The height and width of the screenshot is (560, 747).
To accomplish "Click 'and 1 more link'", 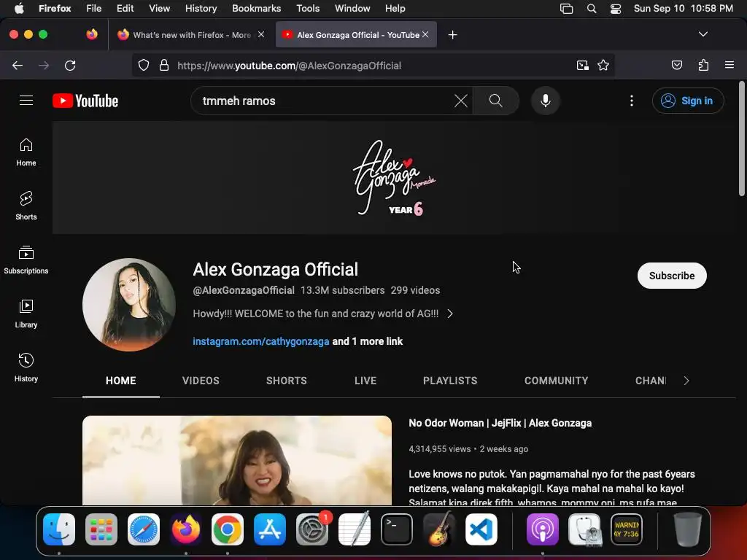I will pos(368,341).
